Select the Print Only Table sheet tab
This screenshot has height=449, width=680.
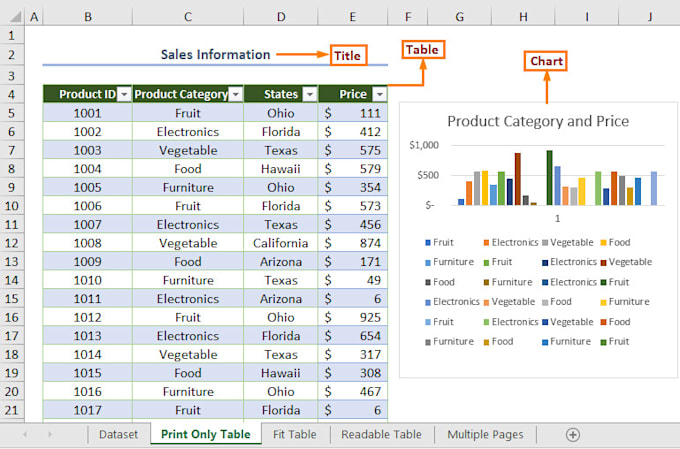click(x=206, y=434)
